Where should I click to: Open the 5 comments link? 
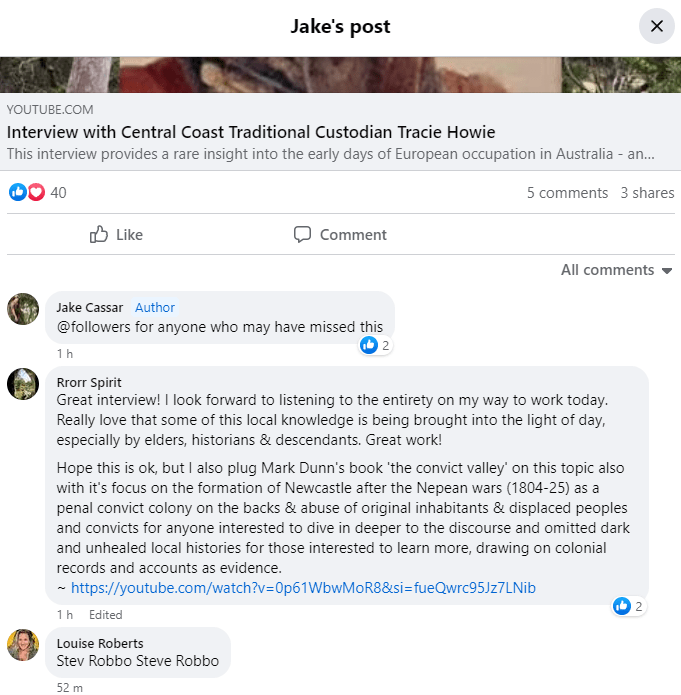tap(567, 193)
